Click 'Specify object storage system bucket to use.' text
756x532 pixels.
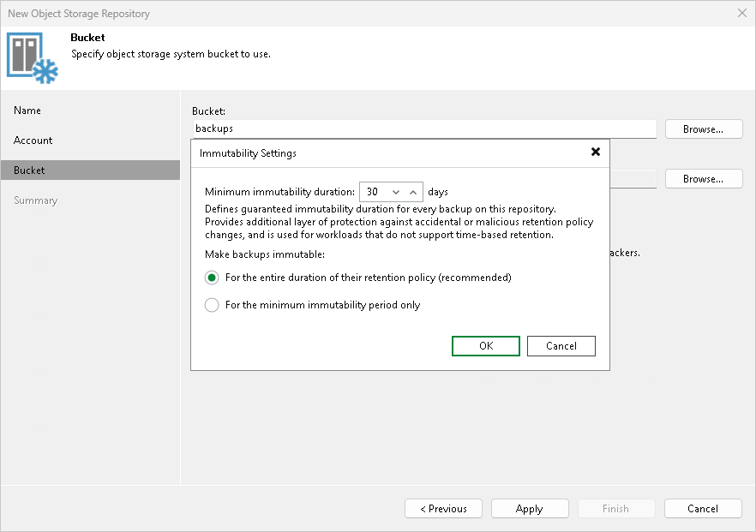(171, 54)
